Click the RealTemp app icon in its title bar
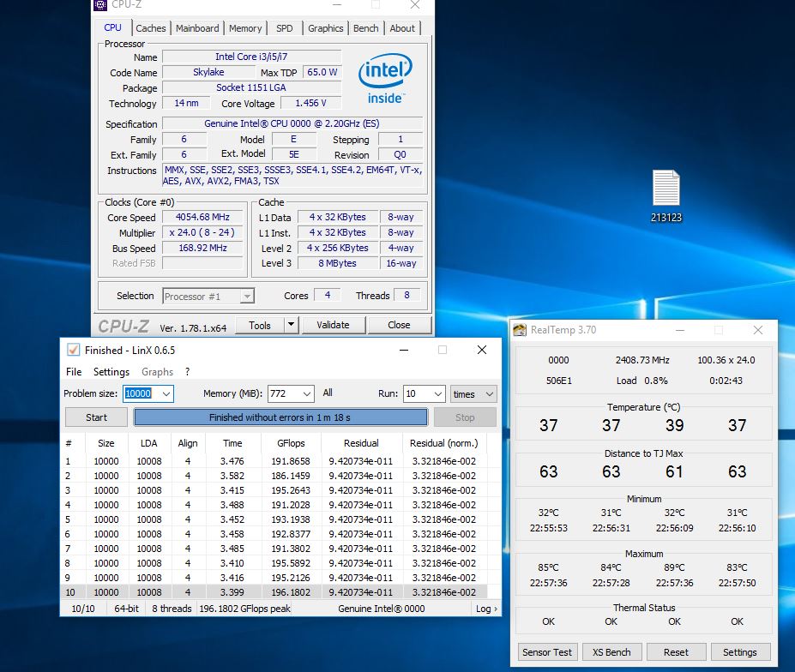 click(x=520, y=330)
